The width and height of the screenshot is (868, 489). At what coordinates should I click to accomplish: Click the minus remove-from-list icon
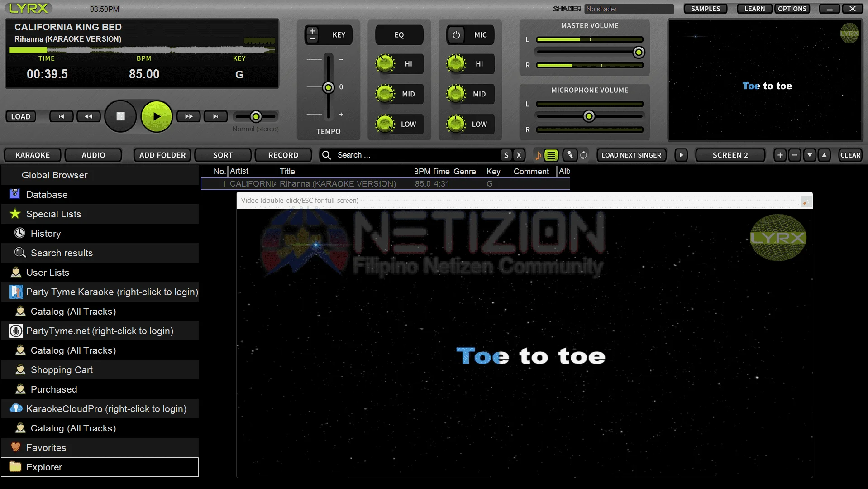pyautogui.click(x=795, y=155)
